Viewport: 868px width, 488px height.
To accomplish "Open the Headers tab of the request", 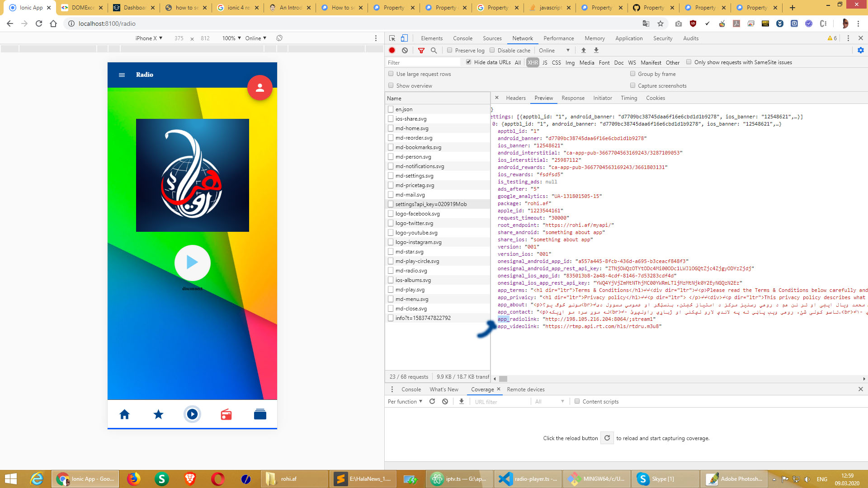I will [516, 98].
